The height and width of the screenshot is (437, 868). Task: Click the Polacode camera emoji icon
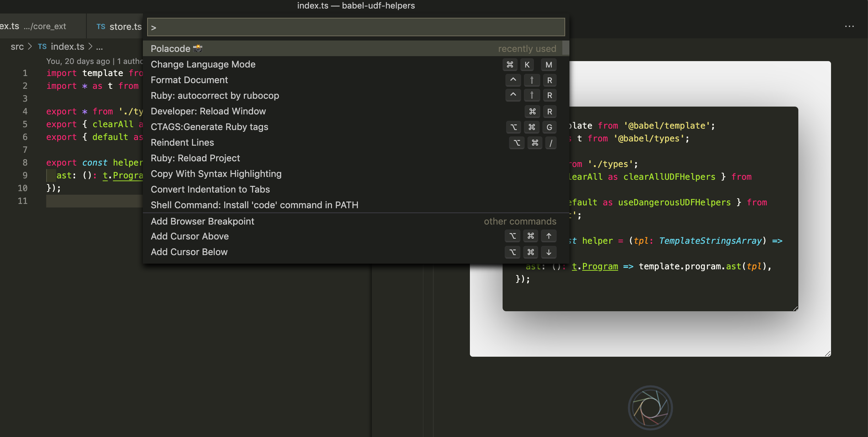[x=198, y=48]
